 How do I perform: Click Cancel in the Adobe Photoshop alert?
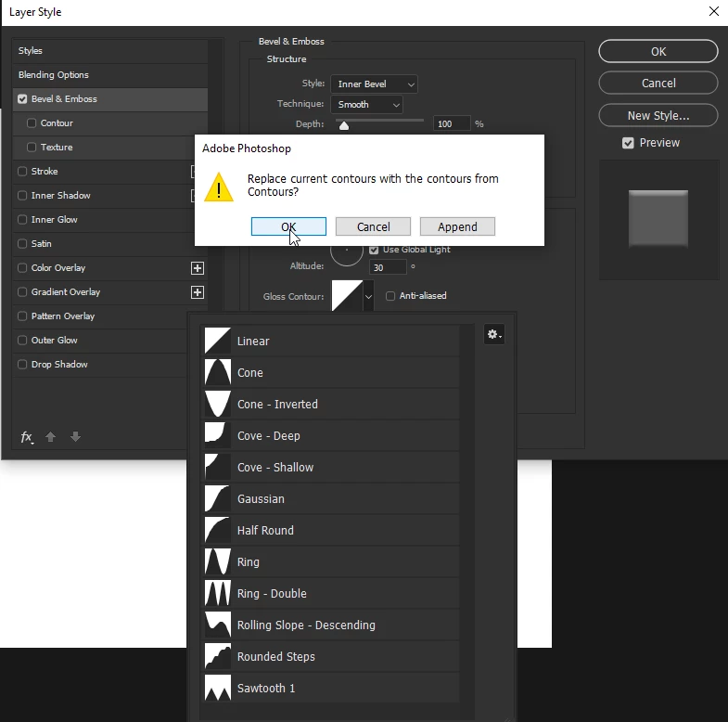pos(373,226)
